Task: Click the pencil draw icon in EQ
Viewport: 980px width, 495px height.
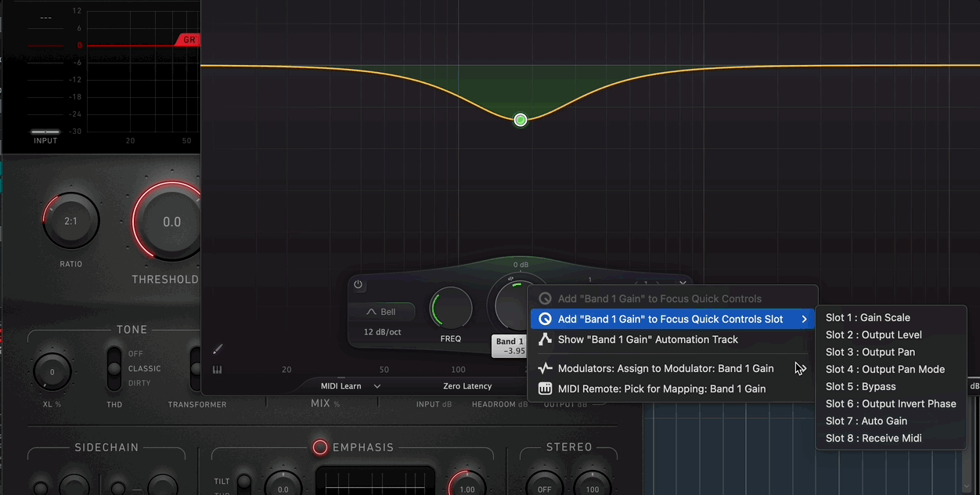Action: click(x=218, y=349)
